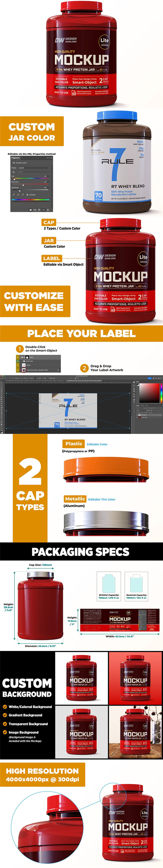Click the orange 'LABEL' badge
This screenshot has height=868, width=163.
tap(52, 258)
